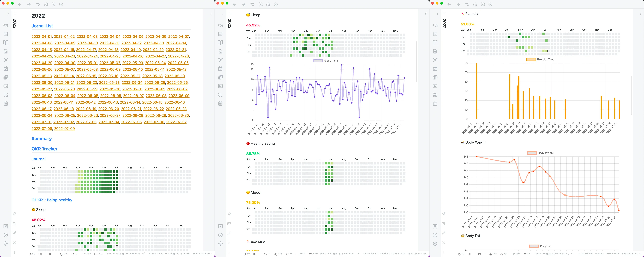The height and width of the screenshot is (257, 644).
Task: Click Body Weight legend color swatch
Action: (x=532, y=153)
